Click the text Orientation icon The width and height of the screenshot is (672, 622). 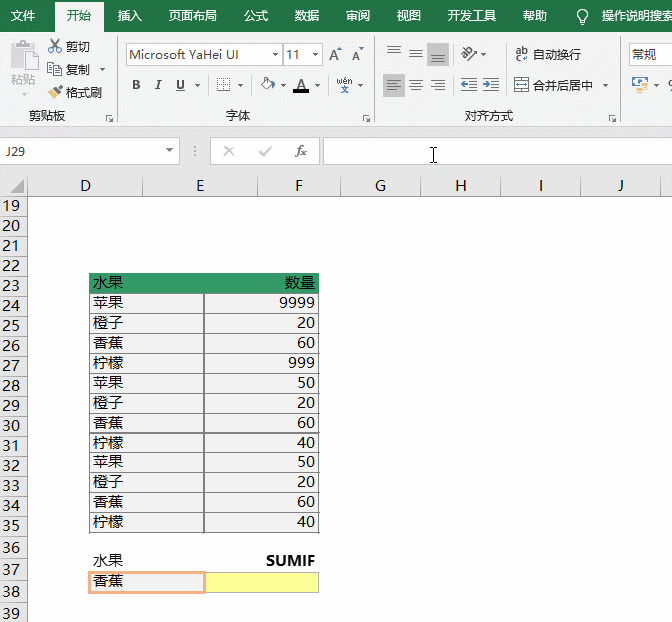(x=469, y=54)
